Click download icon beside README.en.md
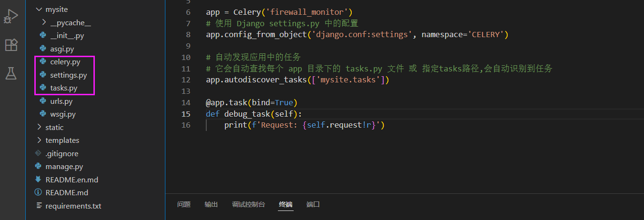 [38, 180]
